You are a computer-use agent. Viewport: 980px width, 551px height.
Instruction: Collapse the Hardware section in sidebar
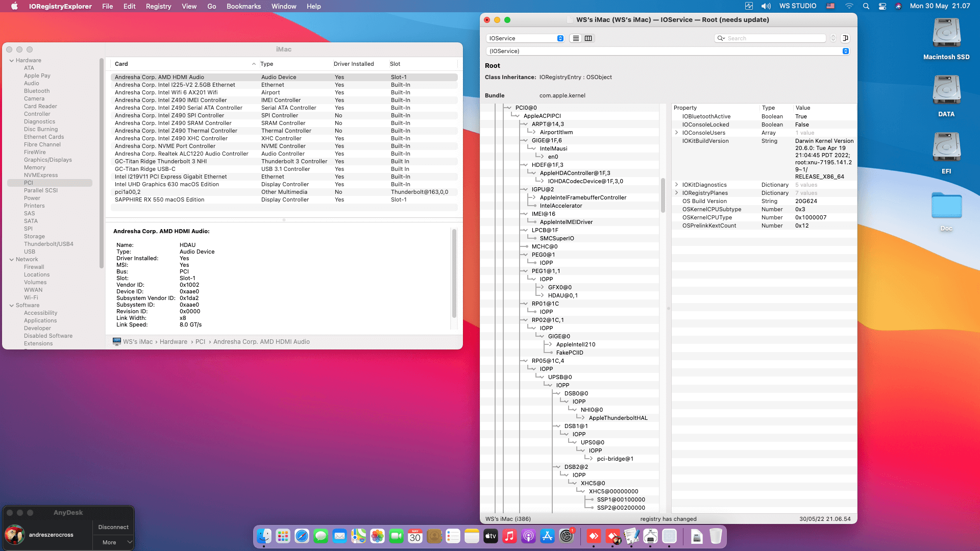click(x=12, y=60)
